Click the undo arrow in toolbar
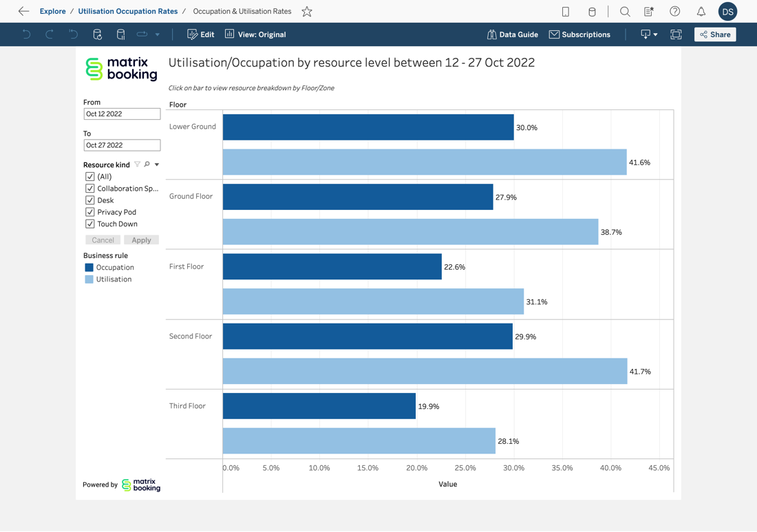Image resolution: width=757 pixels, height=532 pixels. tap(26, 34)
